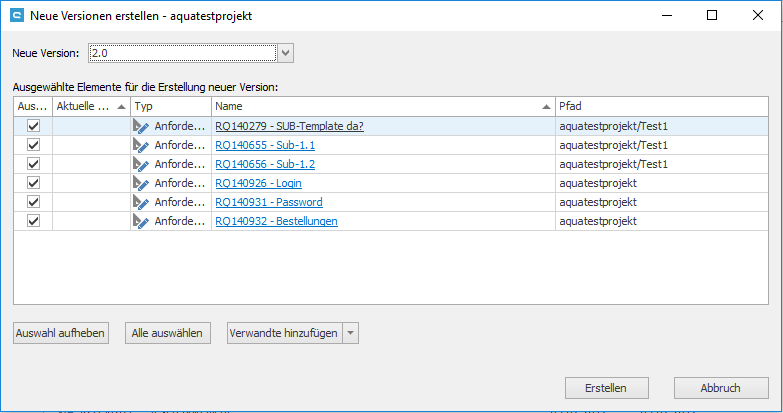Viewport: 783px width, 413px height.
Task: Expand the Verwandte hinzufügen arrow menu
Action: [350, 334]
